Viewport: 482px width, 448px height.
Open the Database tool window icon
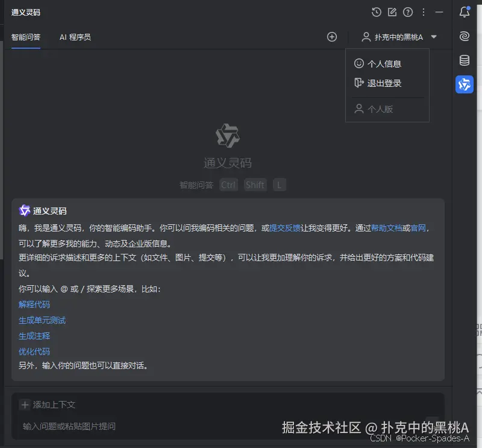pyautogui.click(x=465, y=60)
